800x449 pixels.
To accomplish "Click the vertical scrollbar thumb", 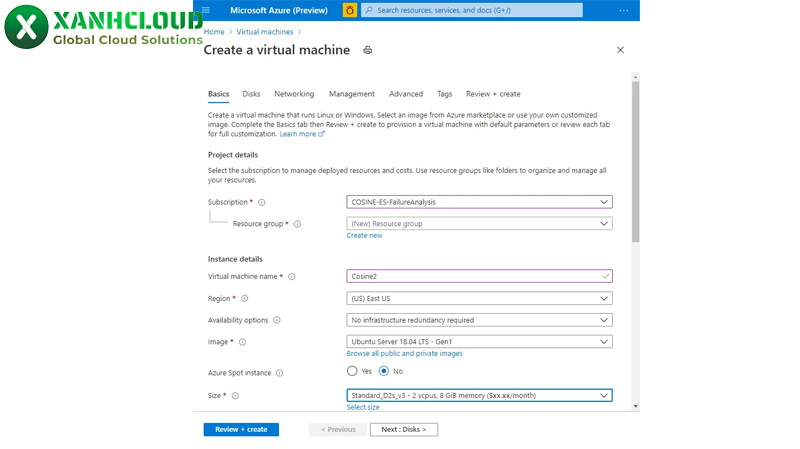I will 635,161.
